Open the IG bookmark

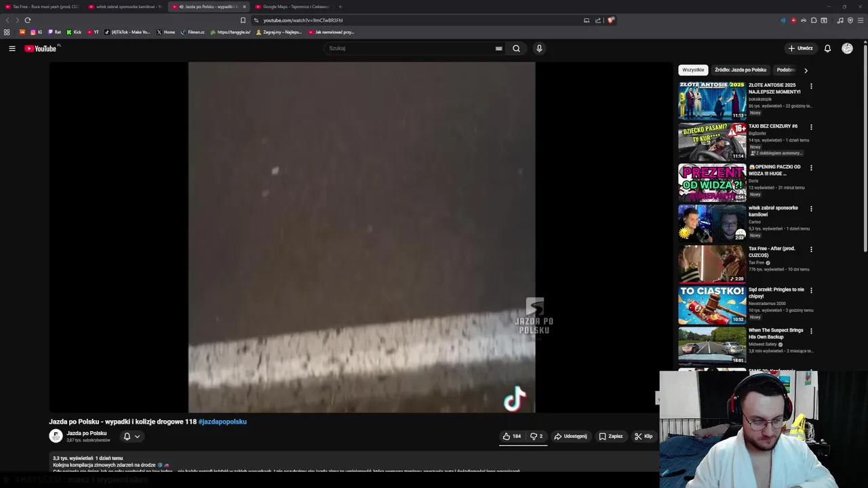click(36, 32)
